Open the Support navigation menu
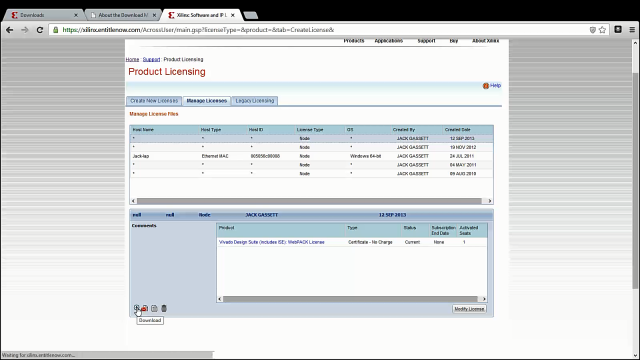This screenshot has height=360, width=640. pyautogui.click(x=426, y=41)
